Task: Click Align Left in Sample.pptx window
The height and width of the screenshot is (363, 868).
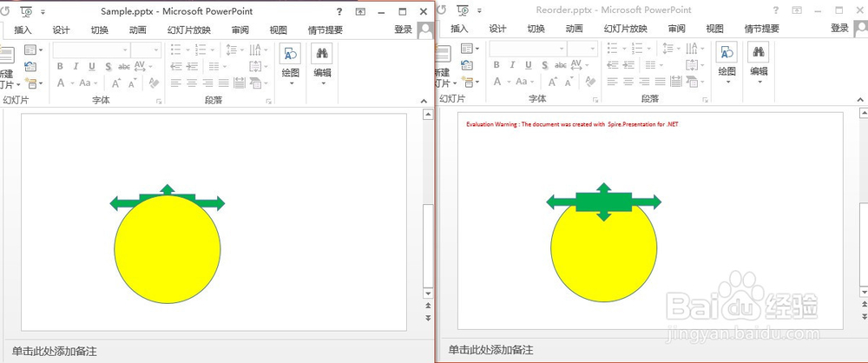Action: coord(176,83)
